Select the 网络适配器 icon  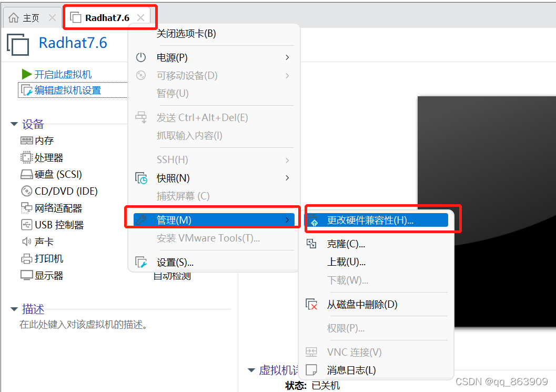click(x=27, y=208)
